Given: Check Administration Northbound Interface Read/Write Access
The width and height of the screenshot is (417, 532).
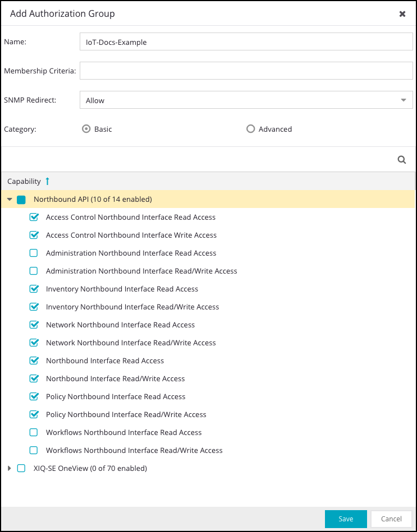Looking at the screenshot, I should [34, 271].
